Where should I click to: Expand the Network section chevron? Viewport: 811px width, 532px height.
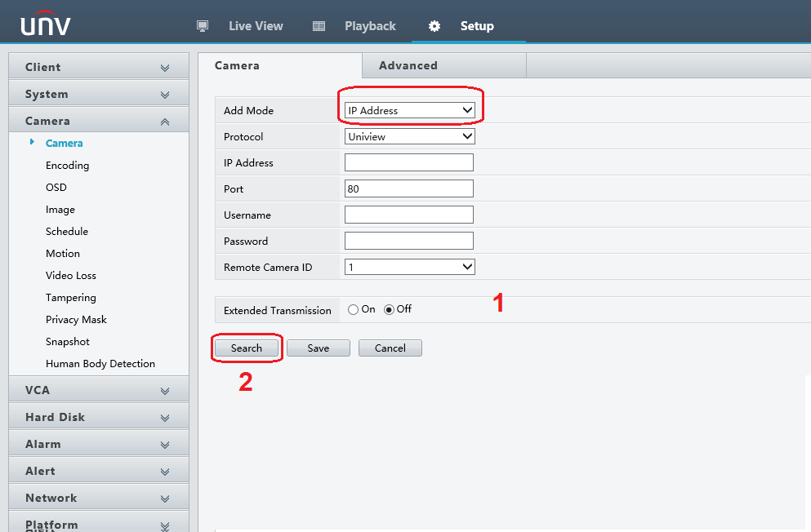point(165,499)
